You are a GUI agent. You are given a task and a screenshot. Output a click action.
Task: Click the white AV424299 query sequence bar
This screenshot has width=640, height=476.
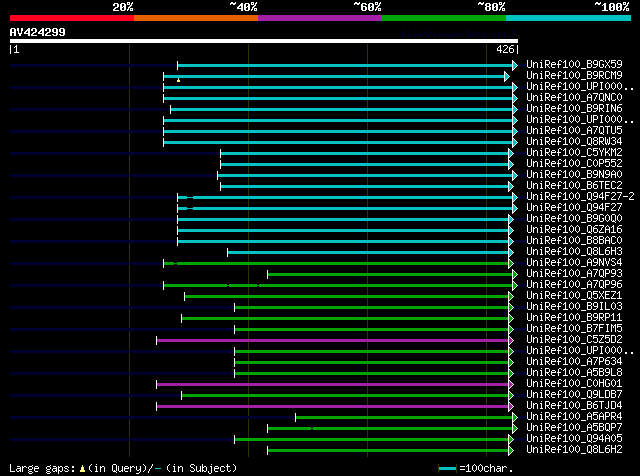coord(264,41)
